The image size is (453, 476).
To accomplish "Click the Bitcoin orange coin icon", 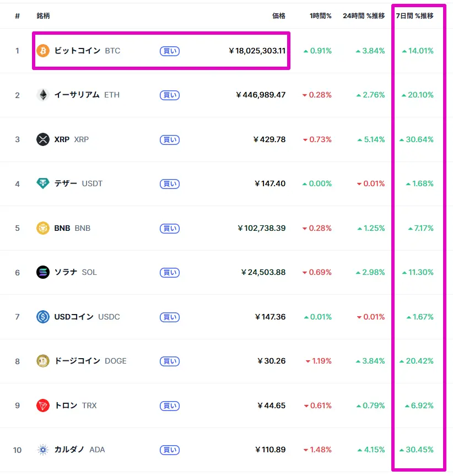I will coord(43,51).
